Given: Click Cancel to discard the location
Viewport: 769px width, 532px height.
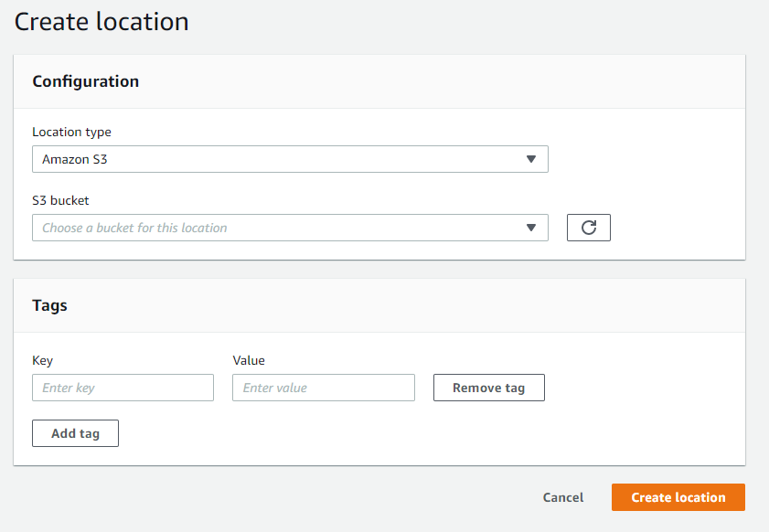Looking at the screenshot, I should pos(562,497).
